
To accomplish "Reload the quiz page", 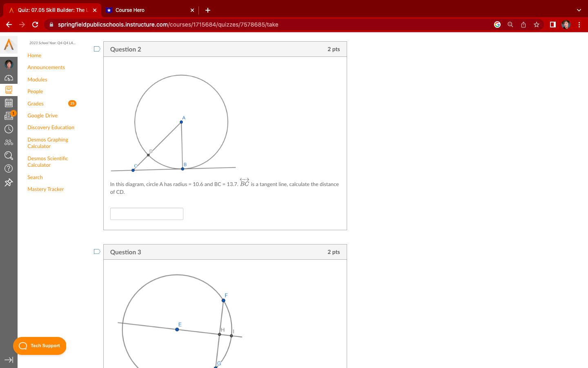I will click(35, 25).
